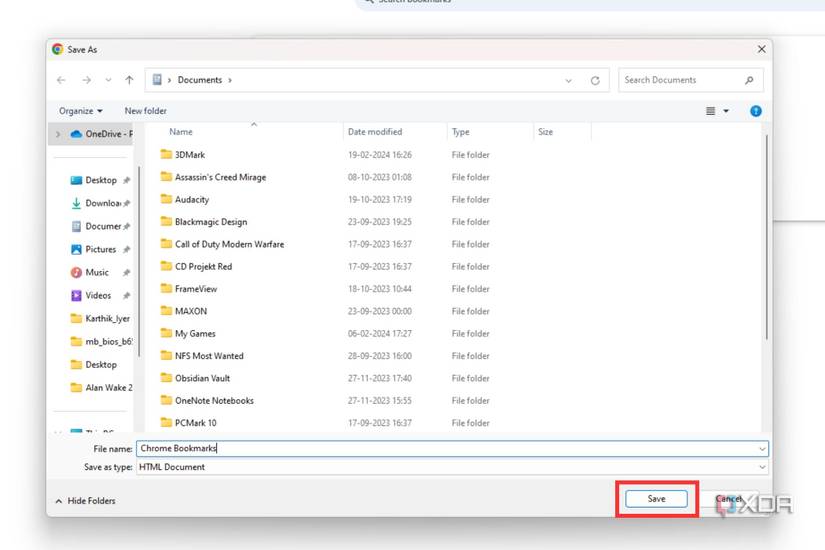Go up one folder level
This screenshot has width=825, height=550.
(129, 80)
